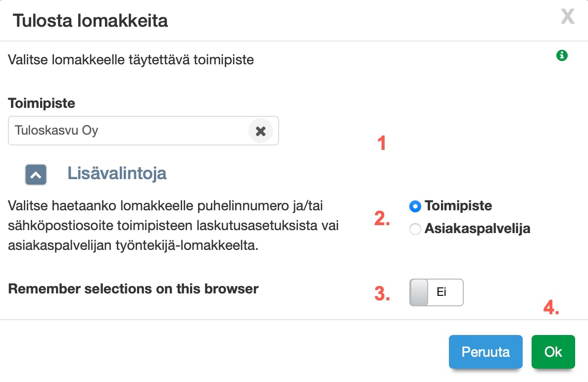The width and height of the screenshot is (588, 382).
Task: Click the Tulosta lomakkeita dialog title
Action: [x=90, y=21]
